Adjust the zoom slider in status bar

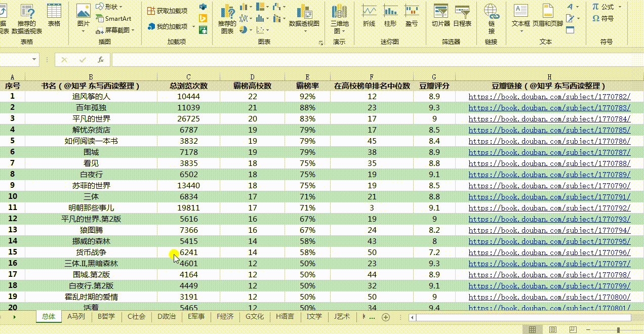(x=618, y=330)
